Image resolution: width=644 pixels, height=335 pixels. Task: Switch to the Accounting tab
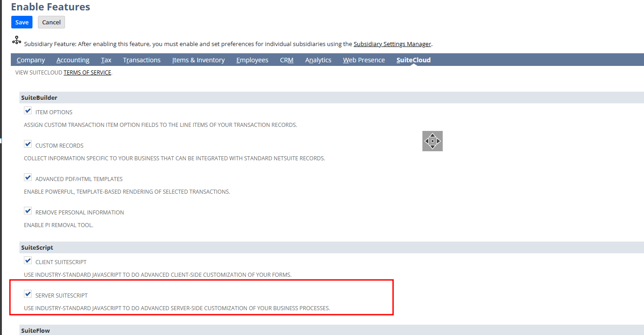[x=73, y=60]
